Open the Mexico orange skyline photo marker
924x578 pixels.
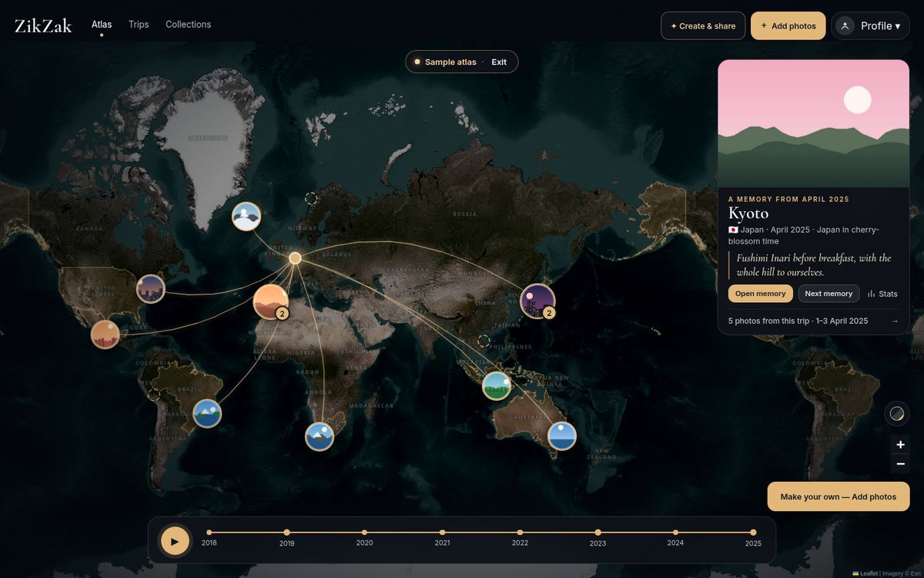pyautogui.click(x=105, y=334)
